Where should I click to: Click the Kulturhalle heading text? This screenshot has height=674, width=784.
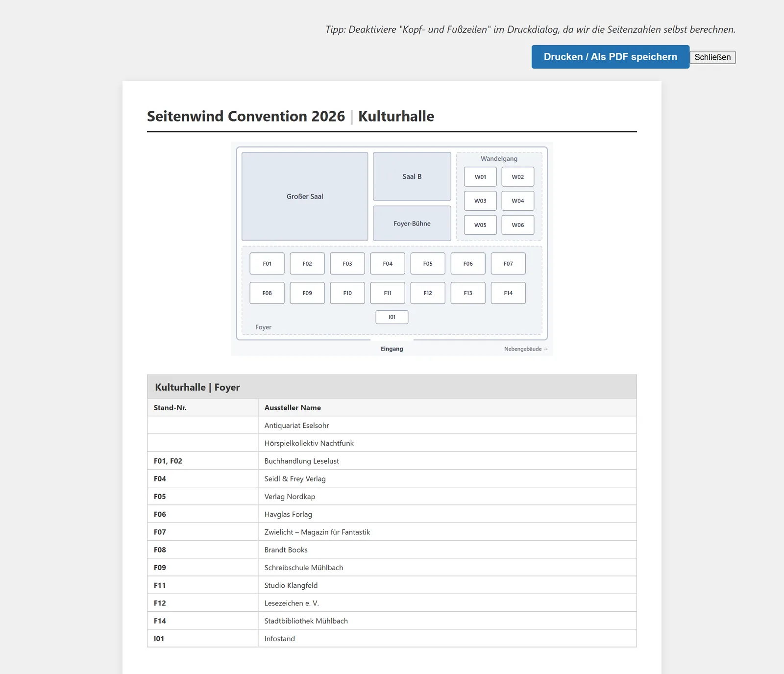coord(396,116)
